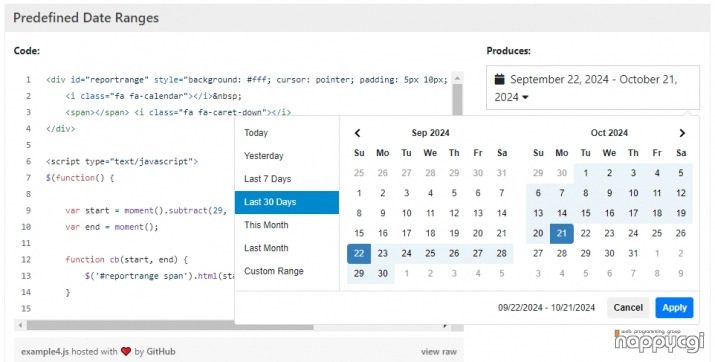This screenshot has width=715, height=362.
Task: Select the Today range
Action: [287, 133]
